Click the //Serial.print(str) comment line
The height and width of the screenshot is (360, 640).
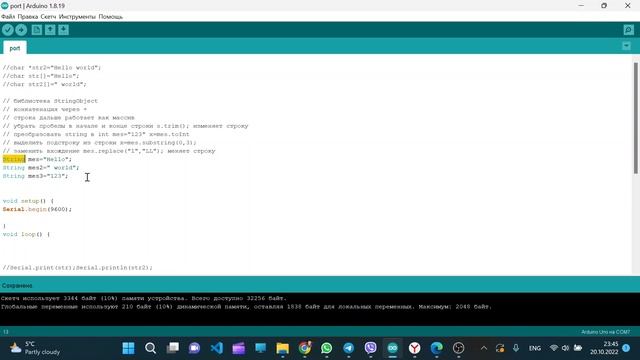click(x=78, y=268)
